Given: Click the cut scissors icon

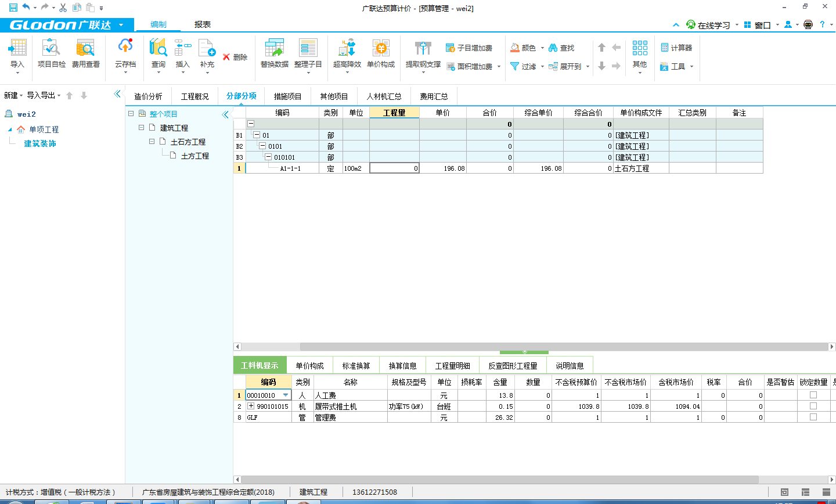Looking at the screenshot, I should point(63,8).
